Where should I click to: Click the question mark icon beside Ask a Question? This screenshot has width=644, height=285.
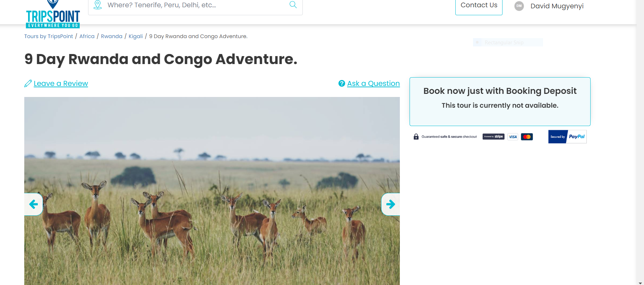342,83
